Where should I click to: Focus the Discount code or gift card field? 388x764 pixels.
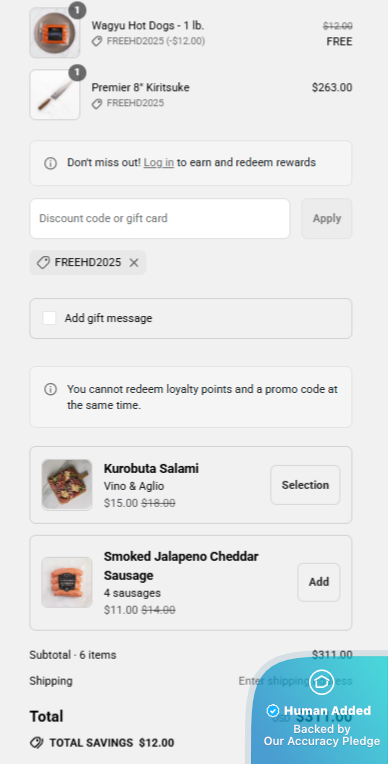160,218
